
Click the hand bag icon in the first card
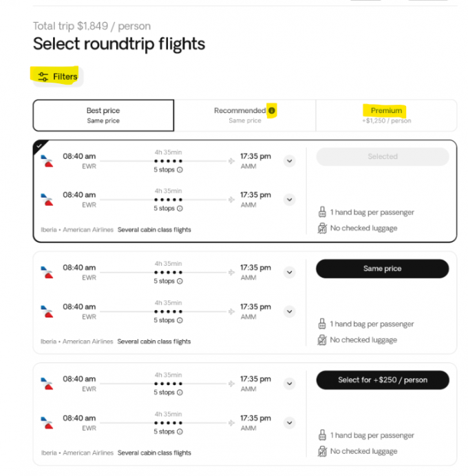pos(321,212)
